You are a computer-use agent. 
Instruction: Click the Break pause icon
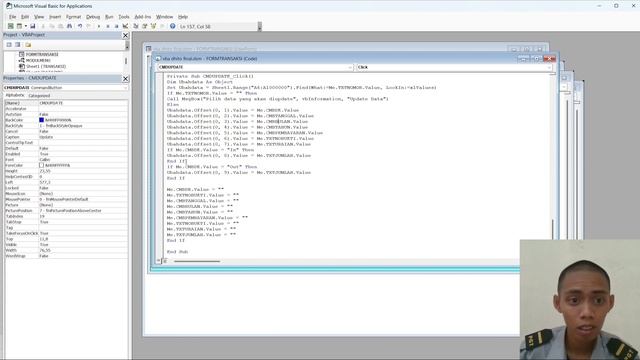pos(108,26)
